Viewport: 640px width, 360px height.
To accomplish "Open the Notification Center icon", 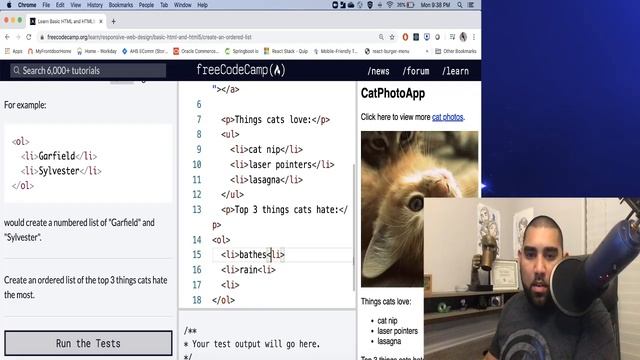I will (x=471, y=5).
